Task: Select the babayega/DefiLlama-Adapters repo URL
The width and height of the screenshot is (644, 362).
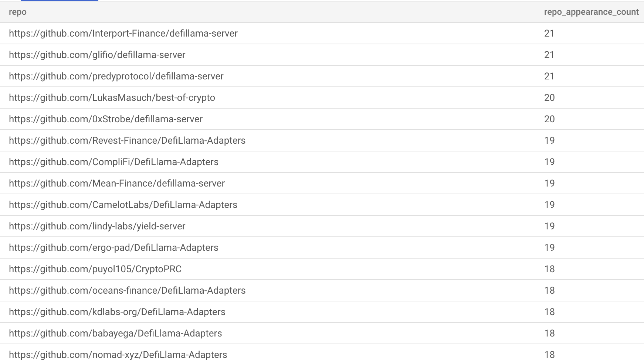Action: 115,334
